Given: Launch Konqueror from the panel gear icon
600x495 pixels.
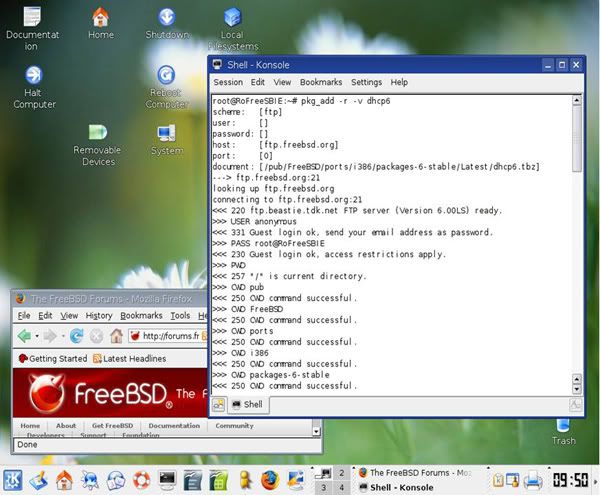Looking at the screenshot, I should 90,480.
